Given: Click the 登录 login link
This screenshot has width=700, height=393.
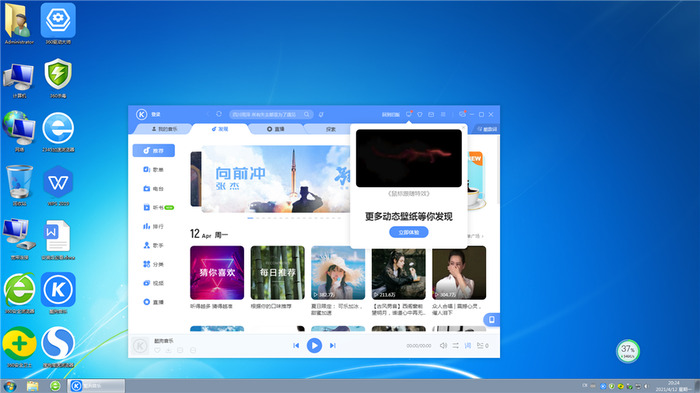Looking at the screenshot, I should coord(156,115).
